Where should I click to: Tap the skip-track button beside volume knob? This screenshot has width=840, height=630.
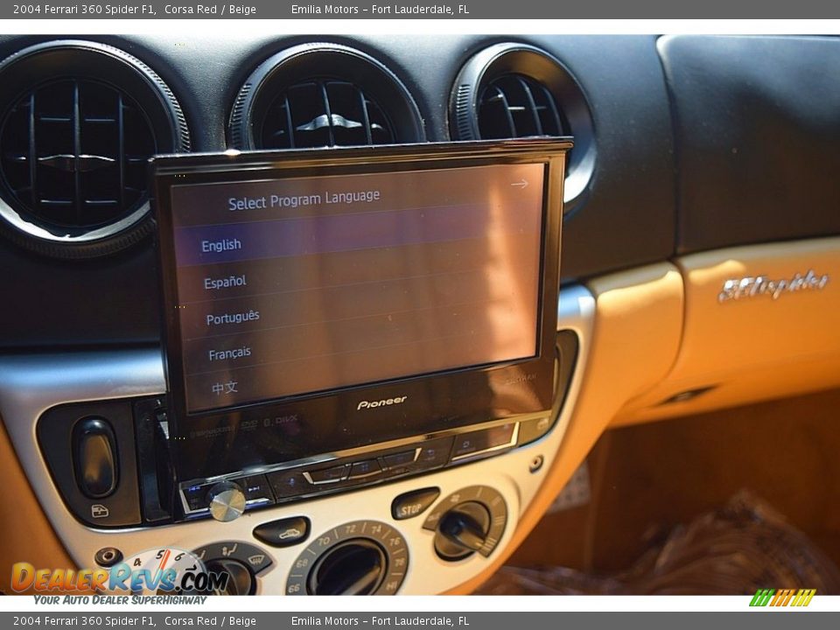[x=254, y=488]
